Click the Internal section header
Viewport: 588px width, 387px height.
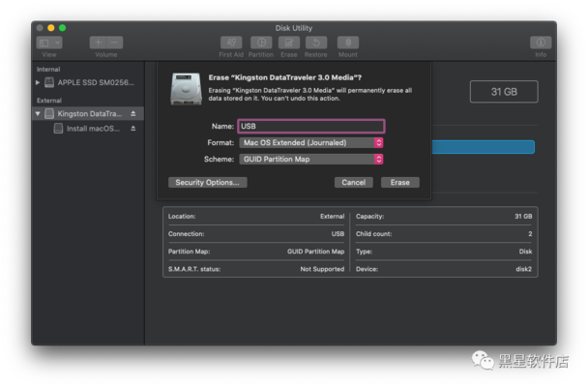point(48,70)
